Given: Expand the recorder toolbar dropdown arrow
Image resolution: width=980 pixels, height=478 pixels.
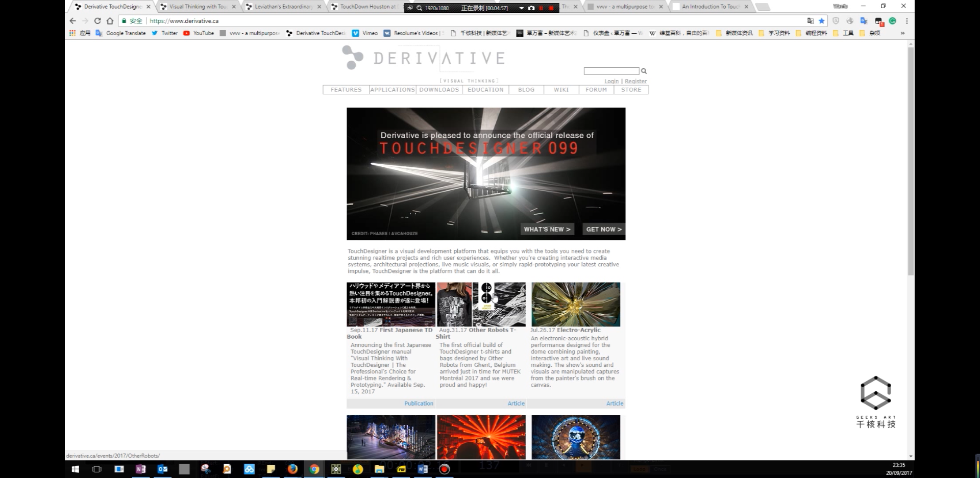Looking at the screenshot, I should (521, 8).
